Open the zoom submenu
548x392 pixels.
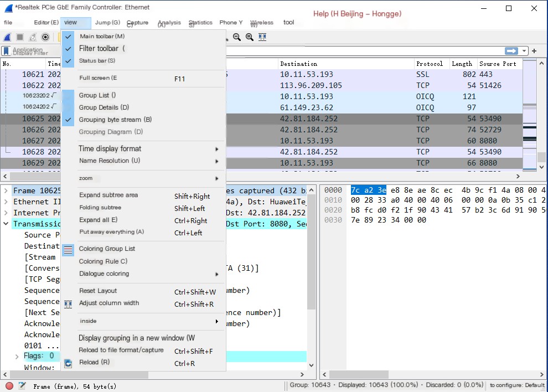[143, 178]
